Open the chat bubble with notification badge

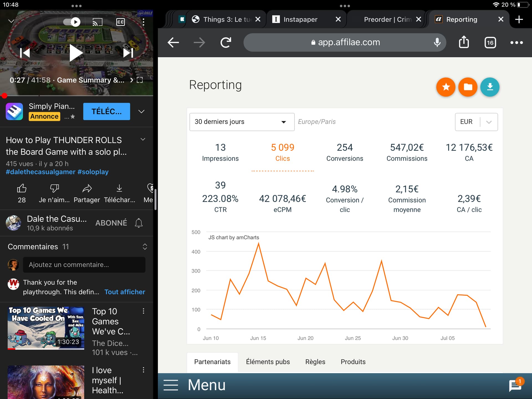coord(515,385)
